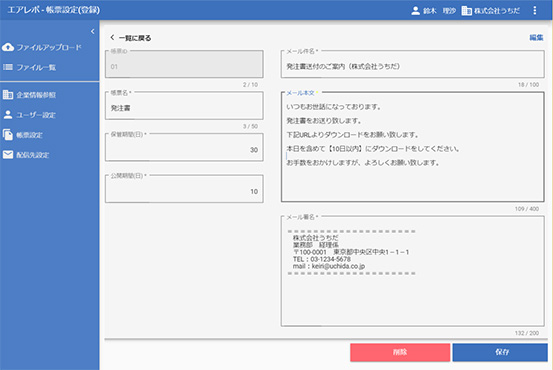
Task: Click the envelope mail icon in sidebar
Action: tap(8, 154)
